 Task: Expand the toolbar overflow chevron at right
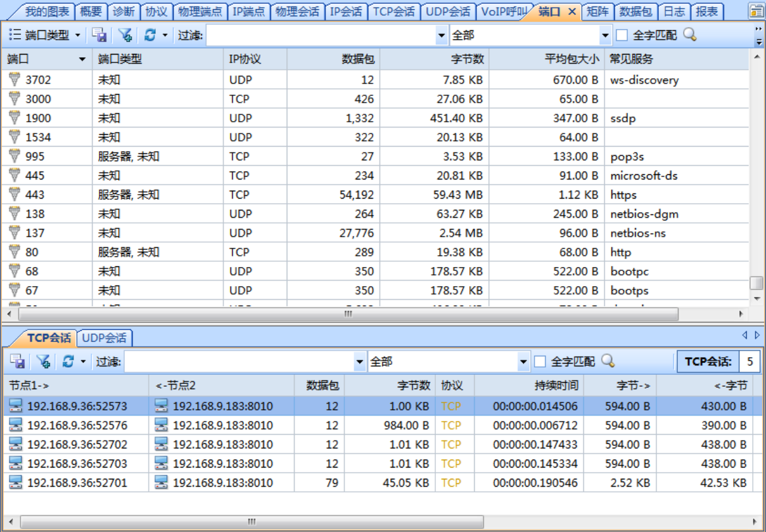pyautogui.click(x=759, y=35)
